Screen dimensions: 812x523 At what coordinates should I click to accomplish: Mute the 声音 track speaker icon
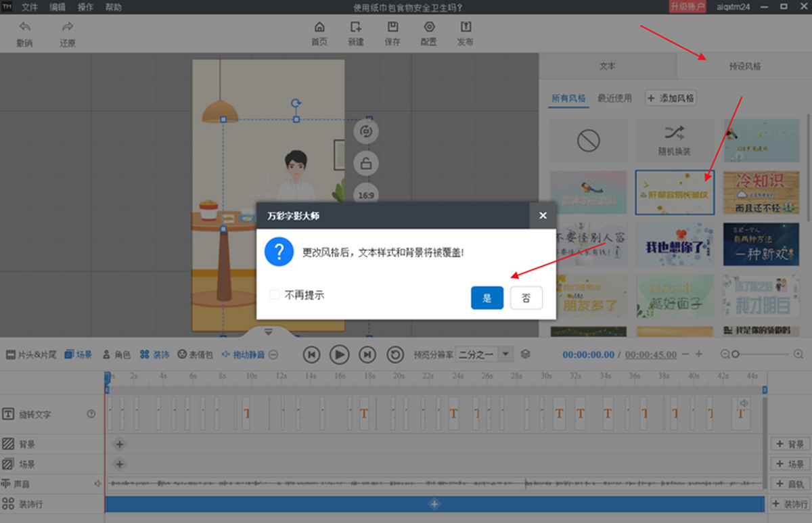[x=97, y=484]
